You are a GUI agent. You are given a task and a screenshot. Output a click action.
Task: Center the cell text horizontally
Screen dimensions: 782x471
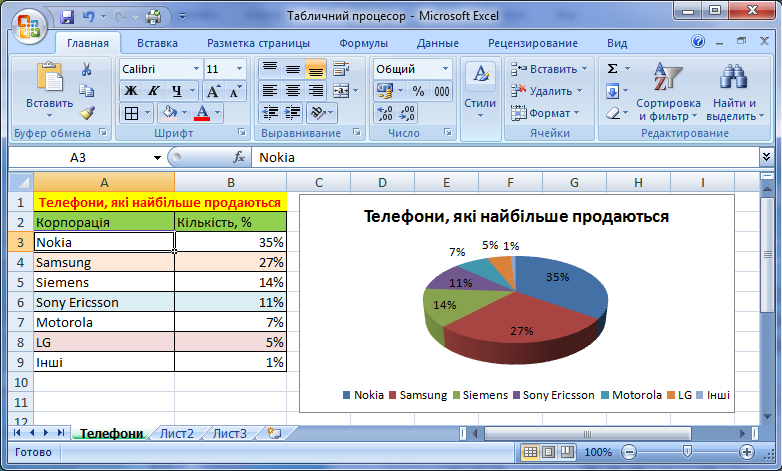point(293,91)
